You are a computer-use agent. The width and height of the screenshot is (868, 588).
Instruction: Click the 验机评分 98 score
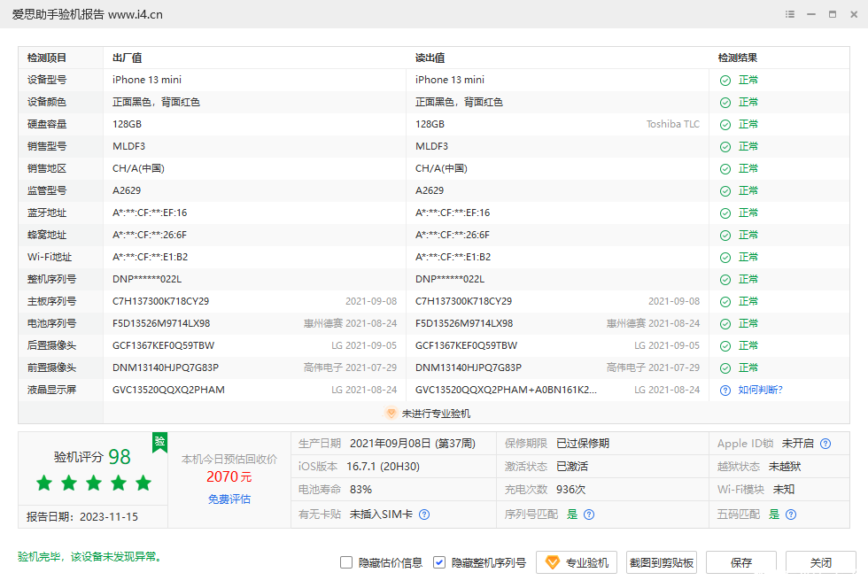(x=92, y=457)
